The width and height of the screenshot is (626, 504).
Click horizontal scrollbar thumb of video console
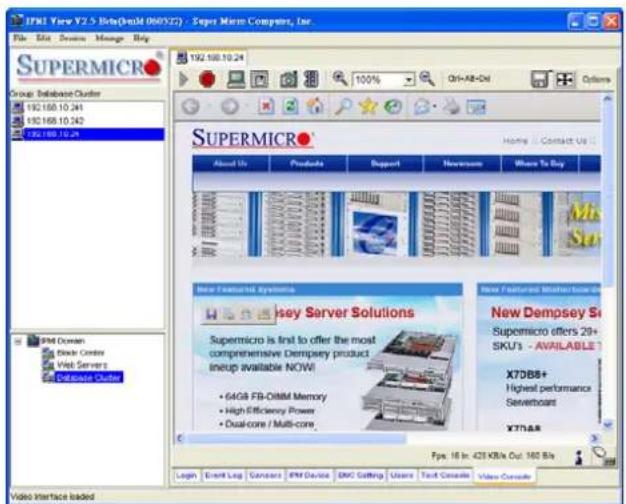pos(296,439)
